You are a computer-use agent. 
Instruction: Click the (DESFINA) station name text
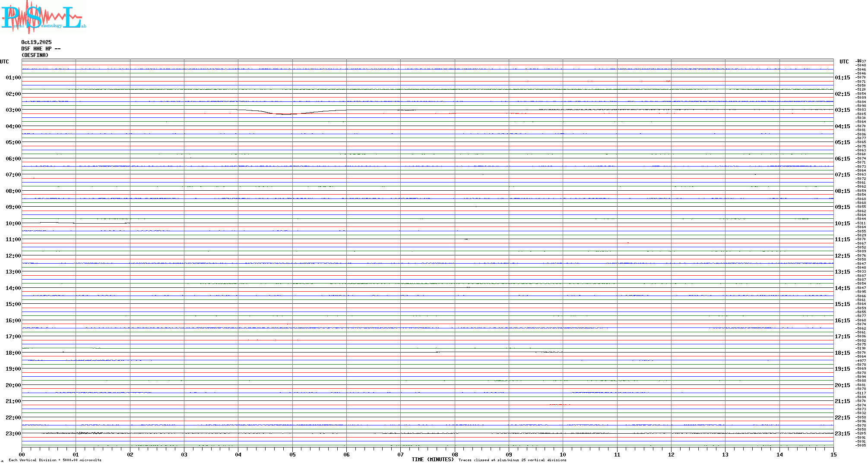(x=35, y=55)
